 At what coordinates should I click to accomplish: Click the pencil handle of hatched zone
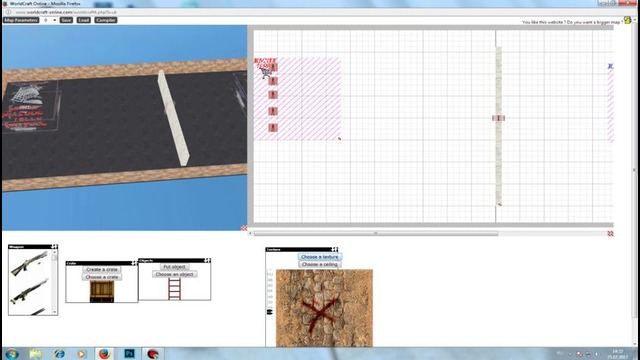(339, 139)
